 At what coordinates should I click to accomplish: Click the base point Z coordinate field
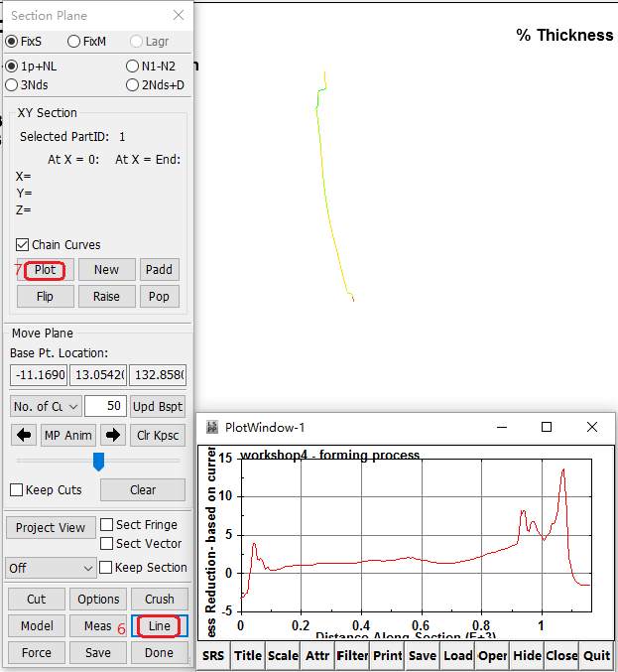[158, 375]
